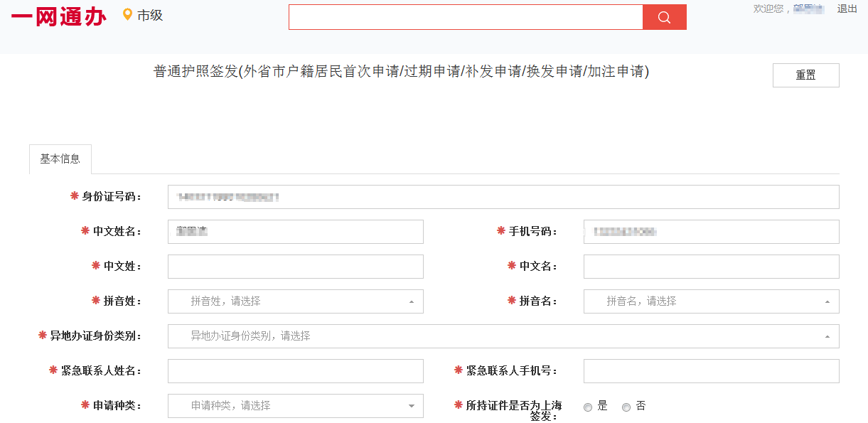Click the 紧急联系人姓名 input field
The width and height of the screenshot is (868, 423).
(x=295, y=371)
